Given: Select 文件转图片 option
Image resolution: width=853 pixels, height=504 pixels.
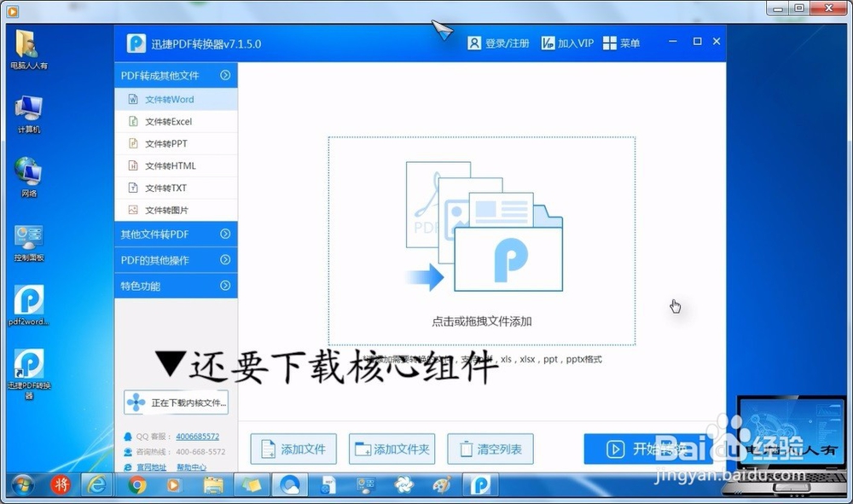Looking at the screenshot, I should click(176, 210).
